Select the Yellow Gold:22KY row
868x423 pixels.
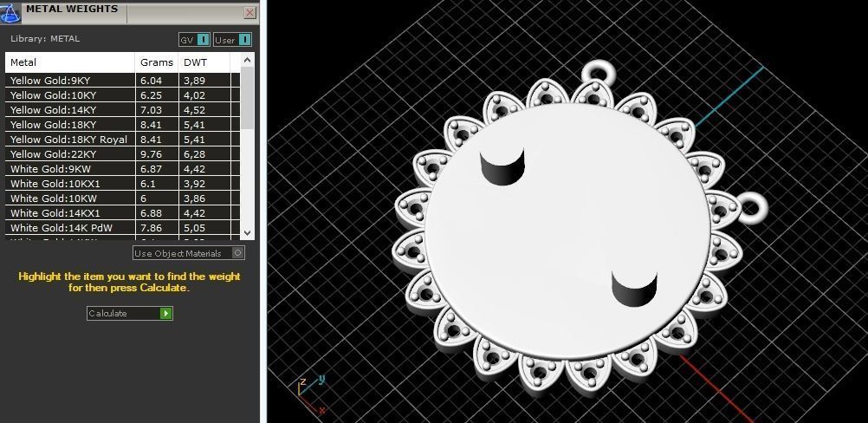[x=123, y=154]
